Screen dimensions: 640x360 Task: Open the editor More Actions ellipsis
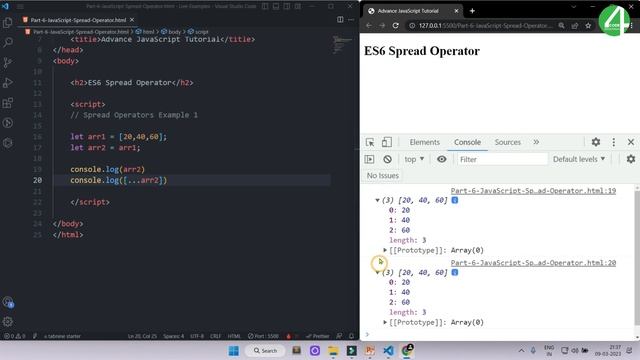(x=351, y=20)
